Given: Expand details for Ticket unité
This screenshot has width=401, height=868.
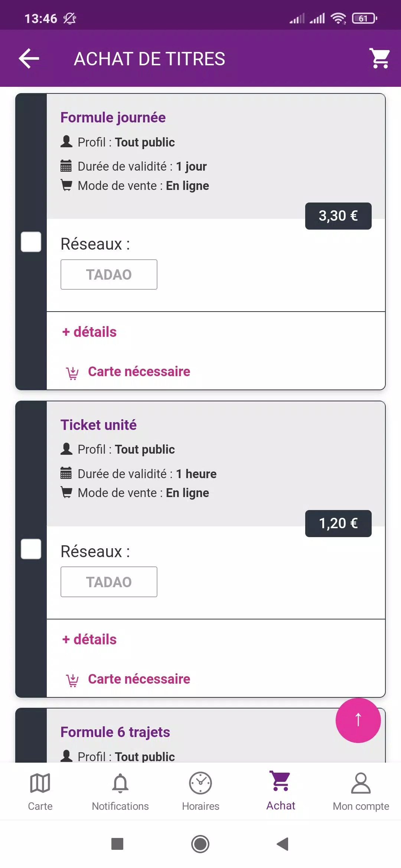Looking at the screenshot, I should coord(89,640).
